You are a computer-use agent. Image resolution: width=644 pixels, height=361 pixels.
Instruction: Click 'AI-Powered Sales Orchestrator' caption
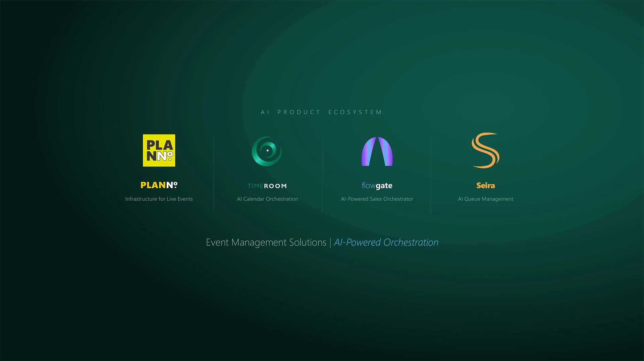[377, 199]
